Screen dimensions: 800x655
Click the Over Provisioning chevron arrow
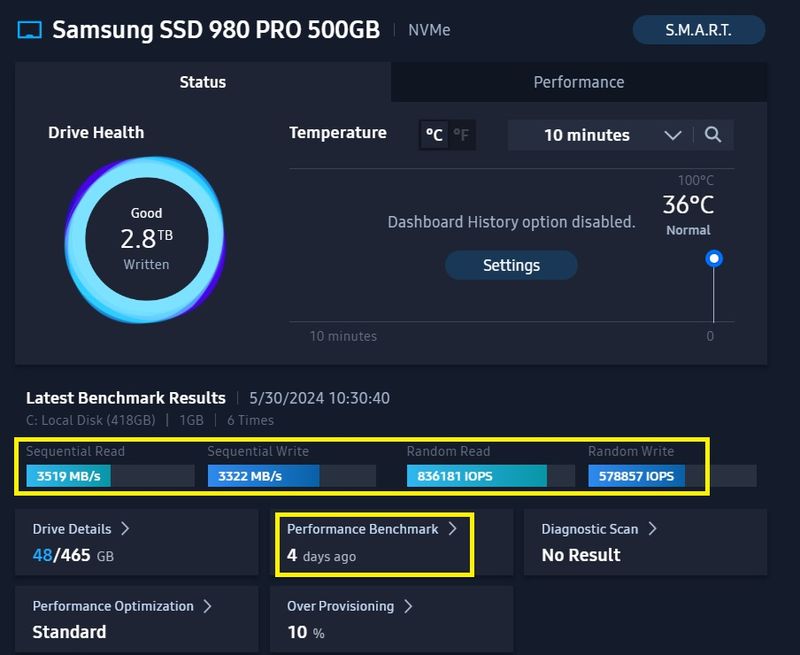click(x=408, y=606)
